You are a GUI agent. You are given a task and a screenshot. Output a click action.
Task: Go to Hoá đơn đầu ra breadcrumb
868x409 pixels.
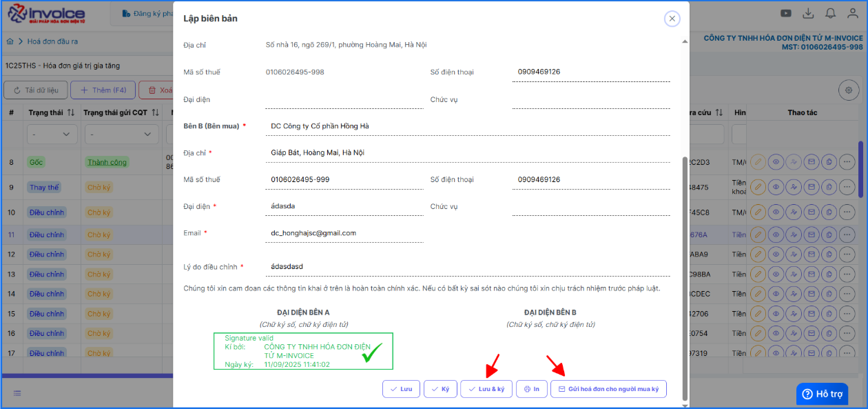coord(52,41)
